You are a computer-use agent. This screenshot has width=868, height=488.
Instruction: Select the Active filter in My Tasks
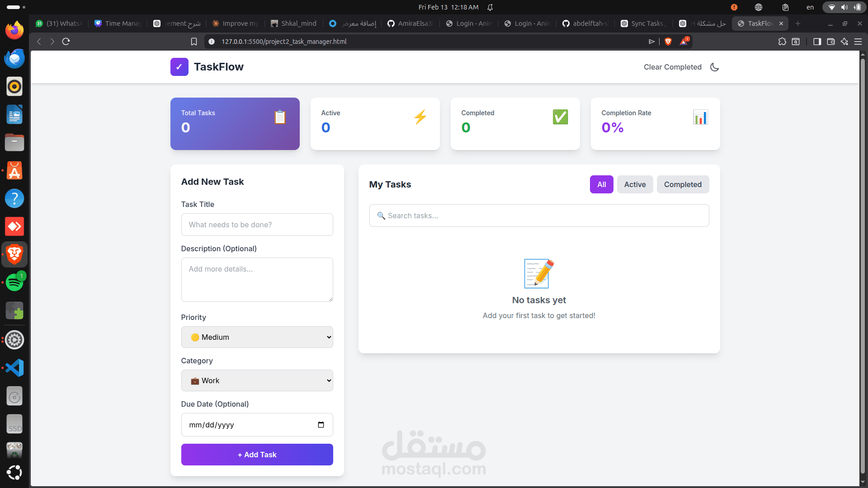point(635,184)
